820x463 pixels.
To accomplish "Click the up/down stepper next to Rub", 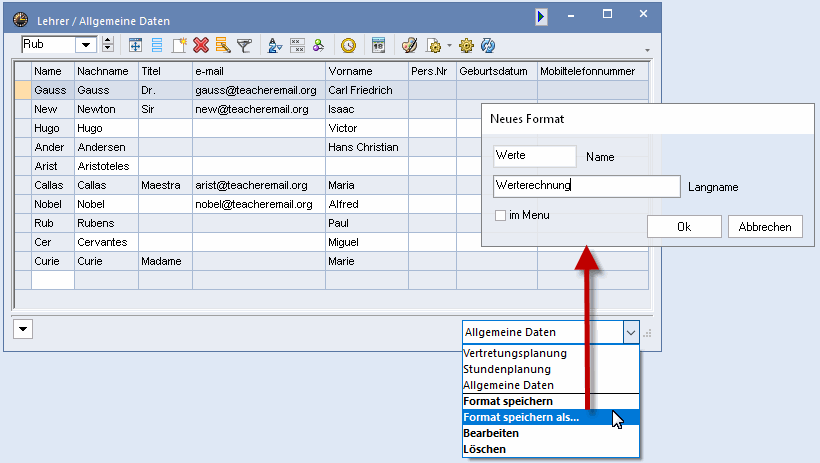I will tap(108, 45).
